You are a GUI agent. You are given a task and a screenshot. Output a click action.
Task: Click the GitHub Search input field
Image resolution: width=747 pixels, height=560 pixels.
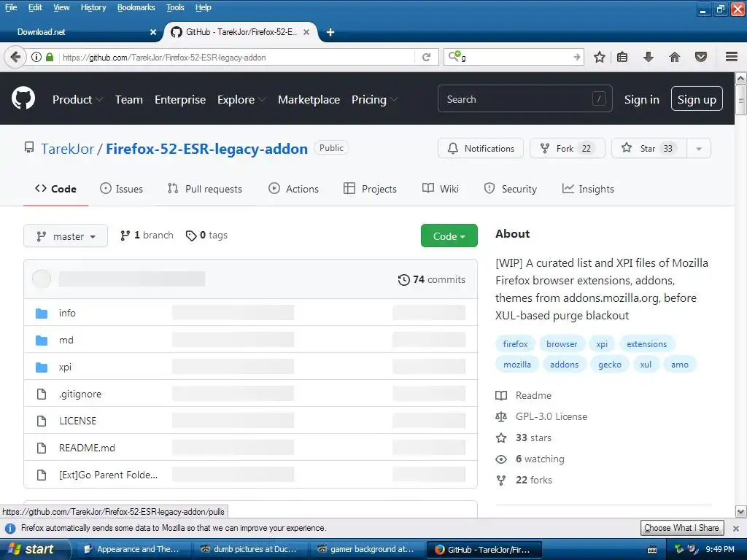(525, 99)
